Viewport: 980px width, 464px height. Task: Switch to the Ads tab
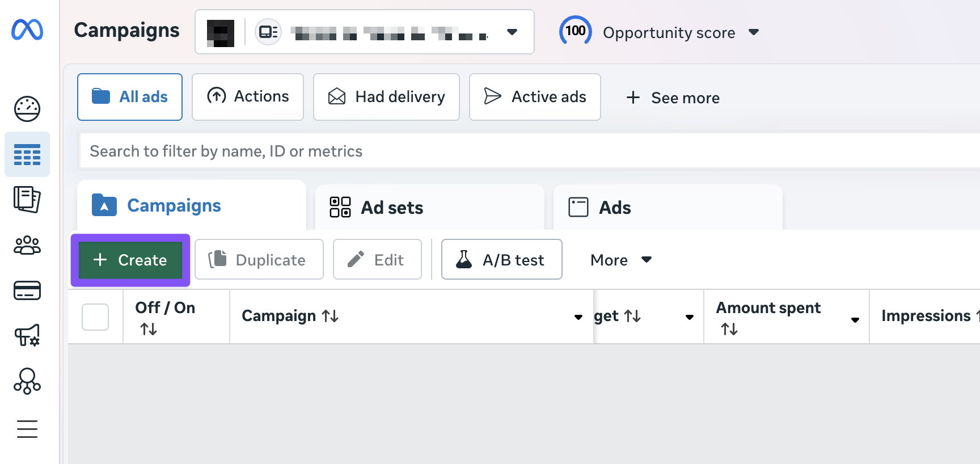coord(600,208)
